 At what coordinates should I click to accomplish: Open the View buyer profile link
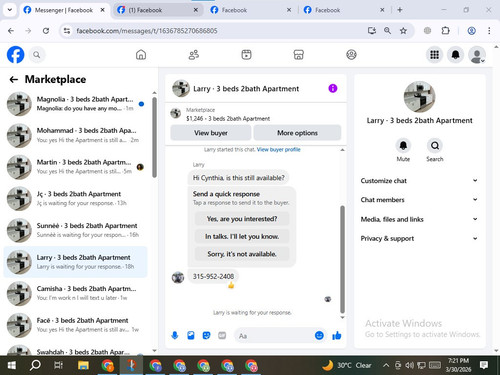[x=279, y=149]
